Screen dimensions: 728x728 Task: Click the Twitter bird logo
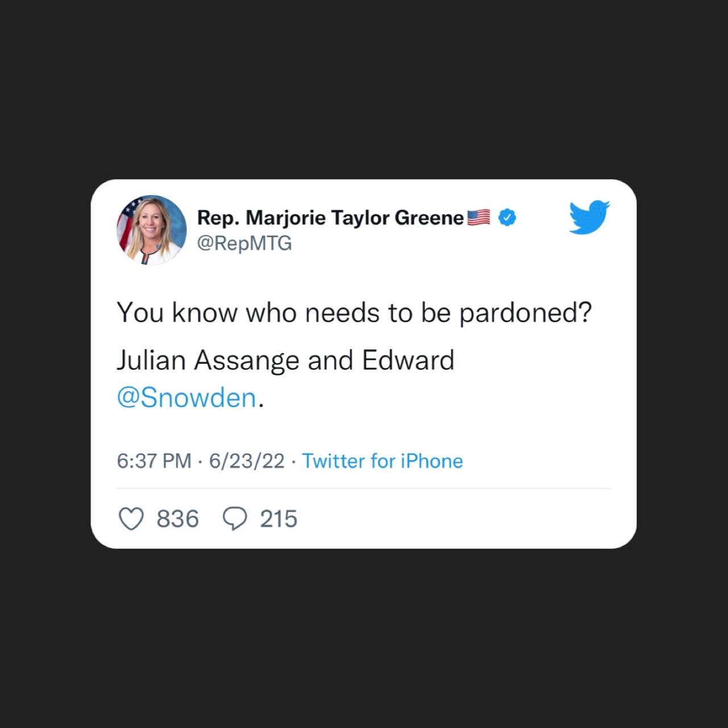coord(589,217)
